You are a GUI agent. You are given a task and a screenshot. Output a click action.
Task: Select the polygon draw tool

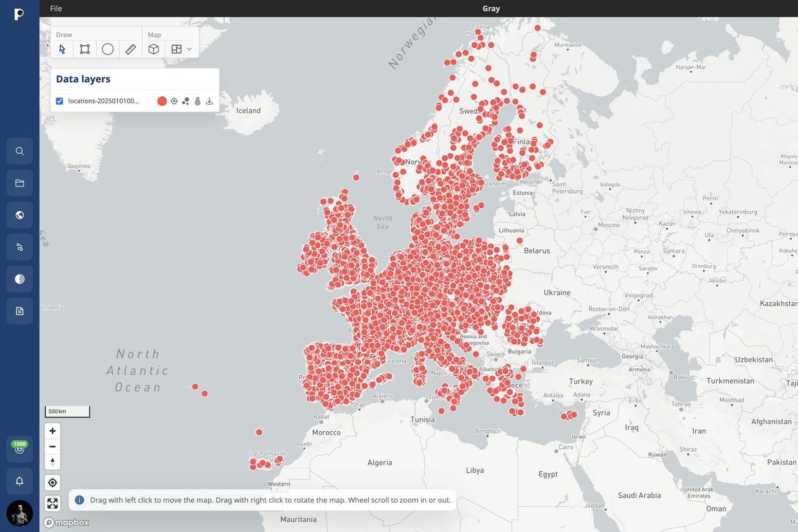point(85,49)
